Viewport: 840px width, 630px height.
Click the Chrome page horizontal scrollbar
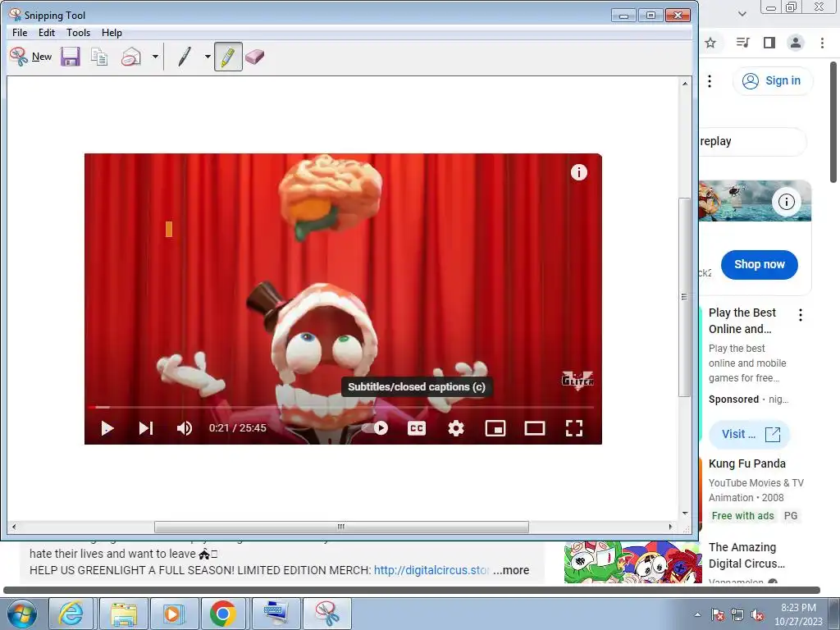click(412, 591)
